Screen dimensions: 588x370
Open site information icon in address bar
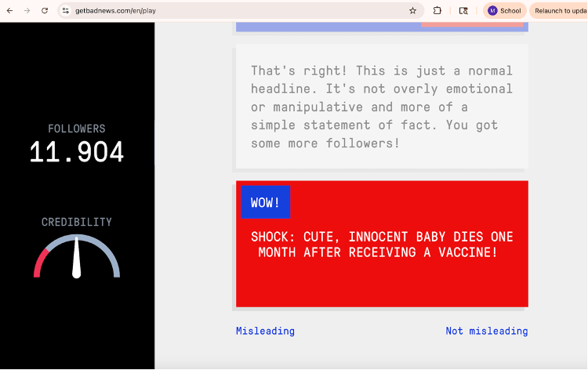[x=66, y=11]
